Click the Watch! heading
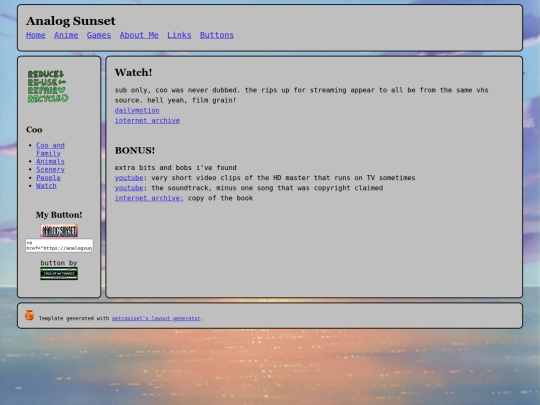540x405 pixels. point(133,72)
